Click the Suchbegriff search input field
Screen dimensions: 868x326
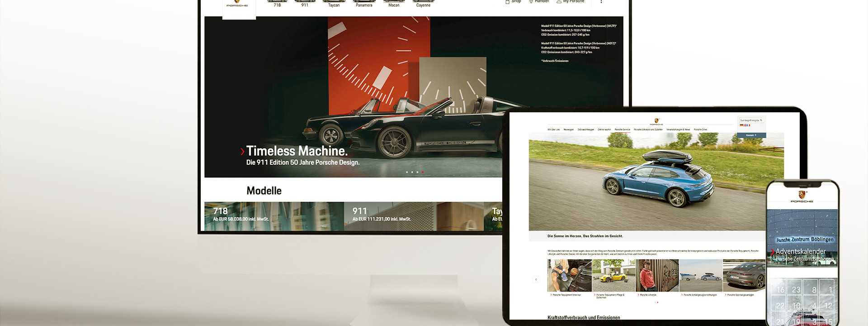(750, 120)
